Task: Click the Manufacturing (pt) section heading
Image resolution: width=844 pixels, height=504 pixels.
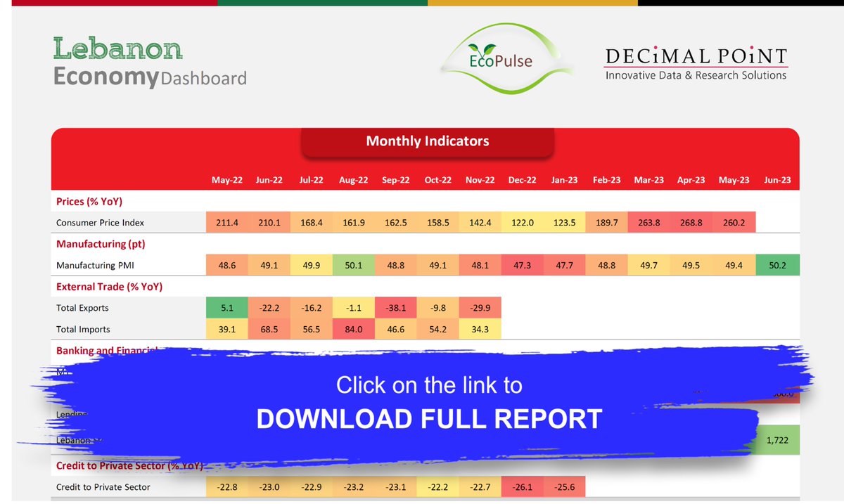Action: click(101, 244)
